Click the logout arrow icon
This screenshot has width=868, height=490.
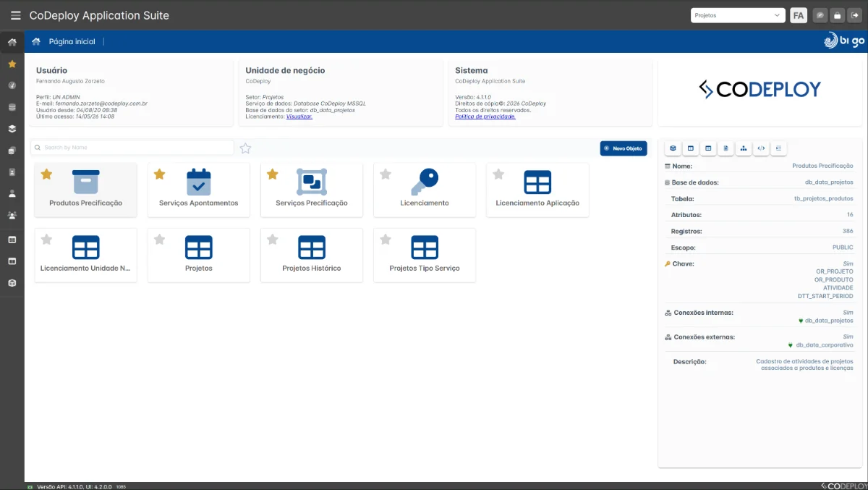coord(855,15)
